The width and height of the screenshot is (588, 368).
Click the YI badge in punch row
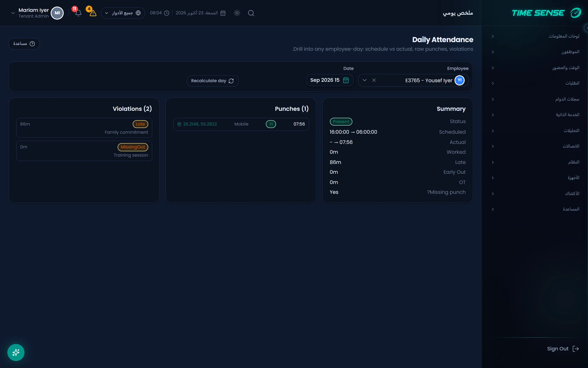point(271,124)
